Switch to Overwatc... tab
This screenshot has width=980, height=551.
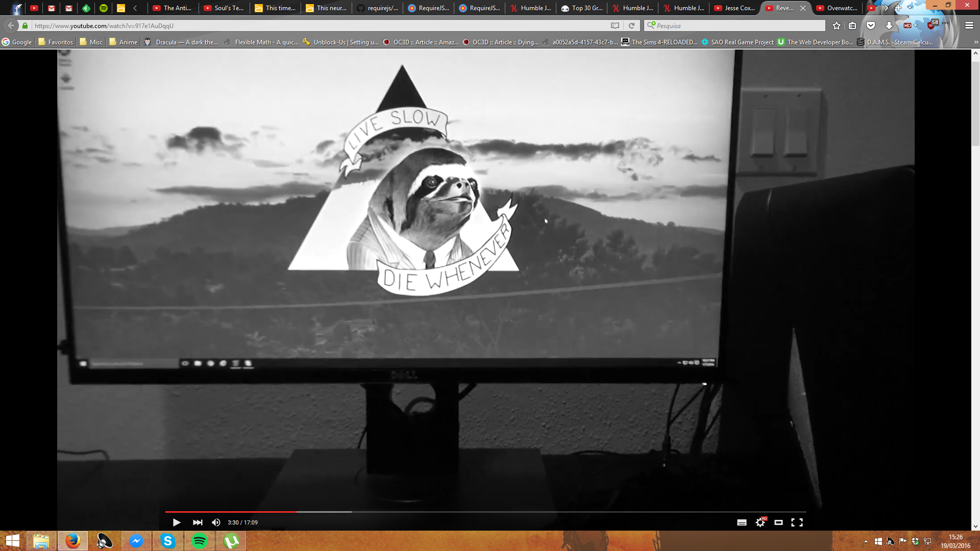click(x=836, y=8)
